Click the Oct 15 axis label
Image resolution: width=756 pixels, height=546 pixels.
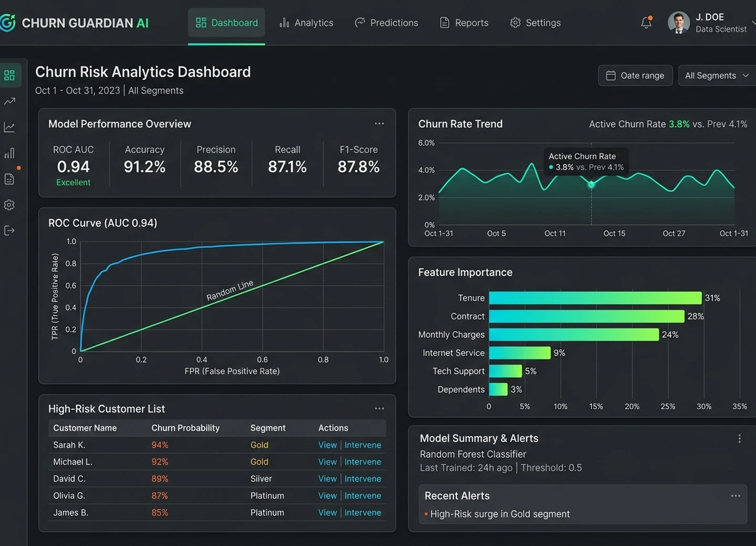(x=614, y=234)
